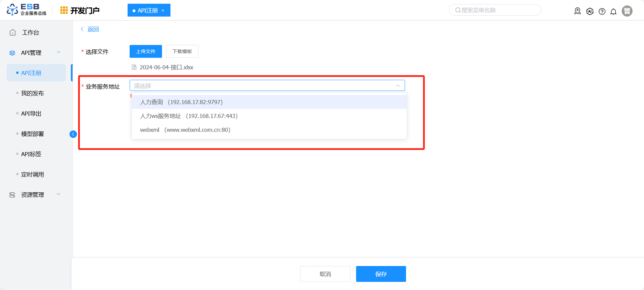Click the 上传文件 button
Image resolution: width=644 pixels, height=290 pixels.
pyautogui.click(x=145, y=51)
